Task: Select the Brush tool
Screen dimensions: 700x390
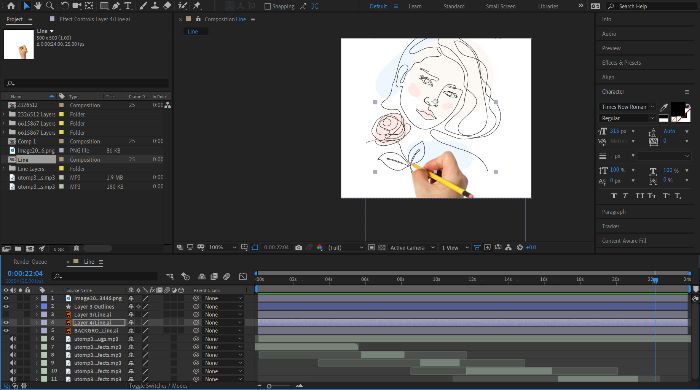Action: [x=143, y=6]
